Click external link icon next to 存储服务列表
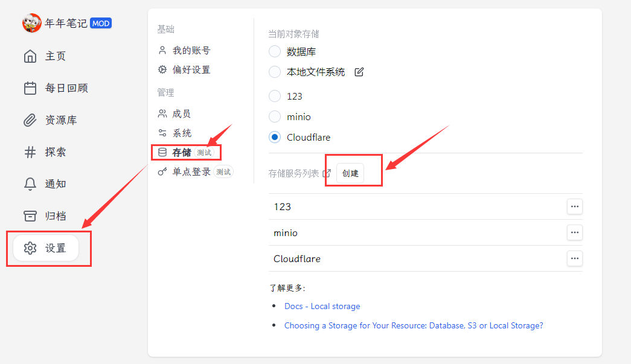Screen dimensions: 631x364 pyautogui.click(x=327, y=173)
